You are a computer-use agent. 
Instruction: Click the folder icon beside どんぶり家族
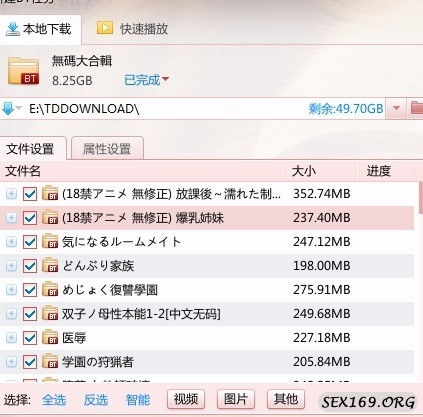(50, 265)
